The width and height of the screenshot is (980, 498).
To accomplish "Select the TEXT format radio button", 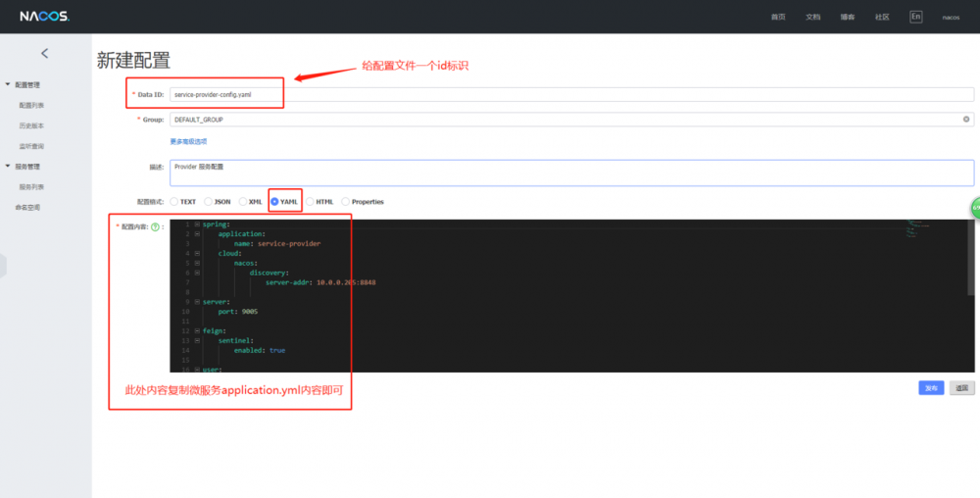I will click(x=173, y=202).
